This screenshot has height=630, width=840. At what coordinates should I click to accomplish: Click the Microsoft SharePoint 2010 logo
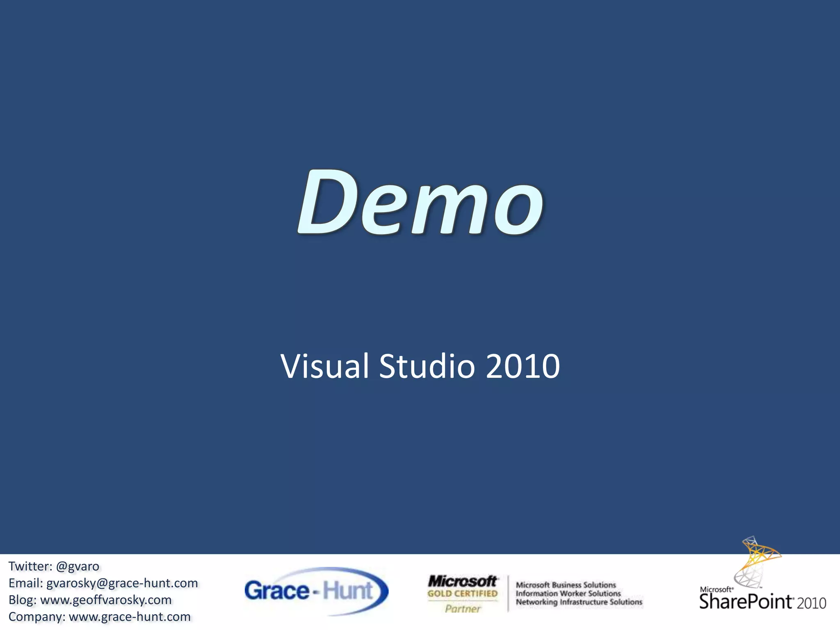[762, 573]
